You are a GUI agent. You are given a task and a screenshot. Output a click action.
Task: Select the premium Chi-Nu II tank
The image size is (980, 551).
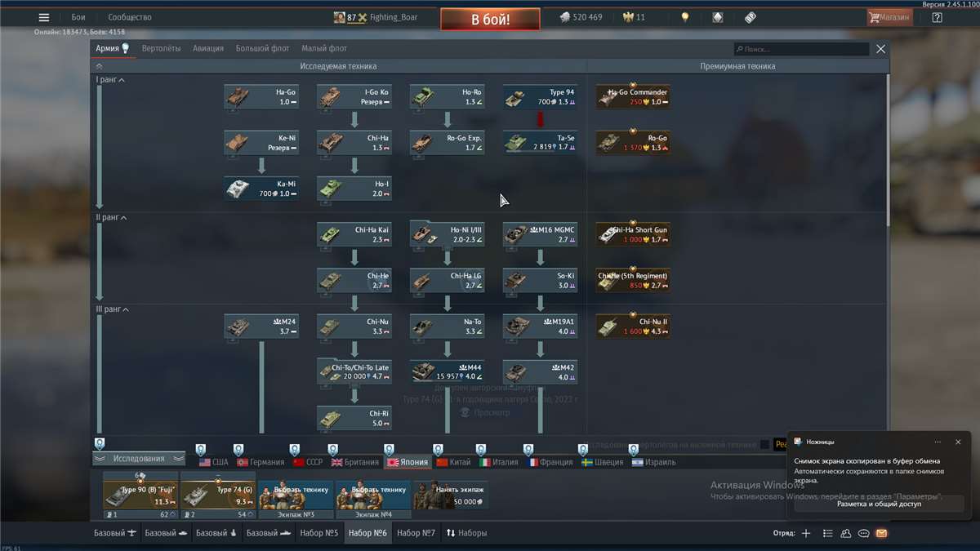[633, 327]
